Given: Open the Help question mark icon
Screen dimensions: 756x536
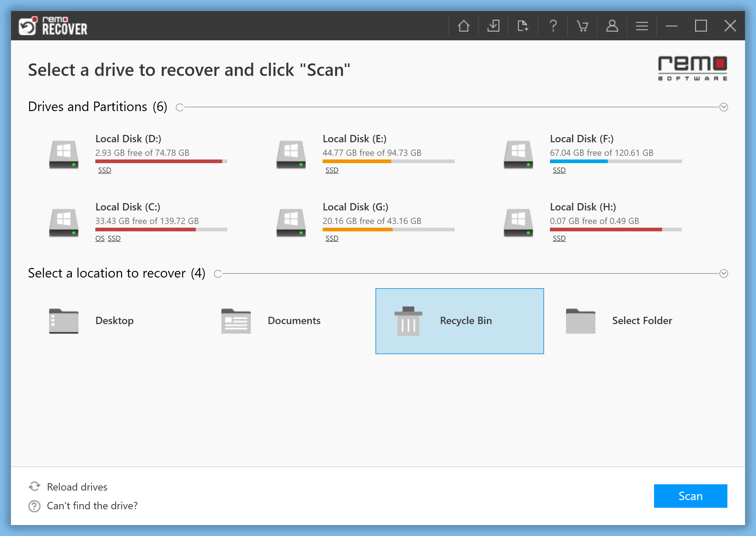Looking at the screenshot, I should pyautogui.click(x=553, y=26).
